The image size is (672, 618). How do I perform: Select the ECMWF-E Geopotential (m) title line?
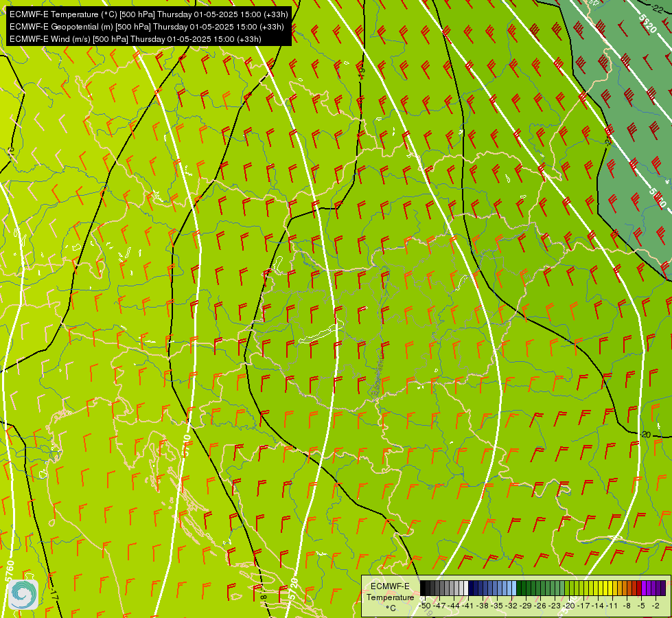point(147,27)
